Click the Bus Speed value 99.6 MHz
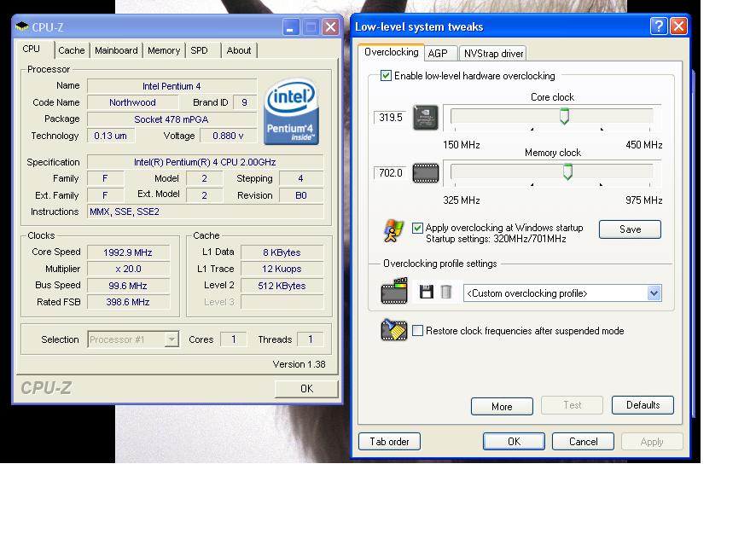 click(x=128, y=286)
